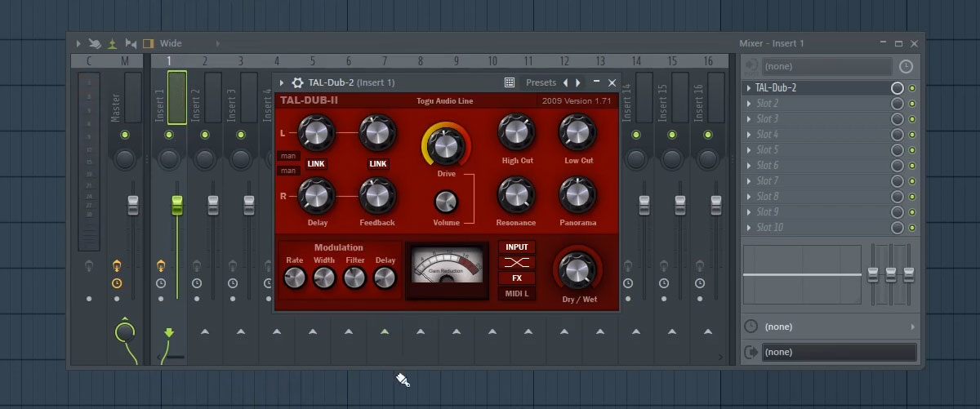Click the detached/keyboard grid icon in plugin title bar
Viewport: 980px width, 409px height.
point(510,82)
